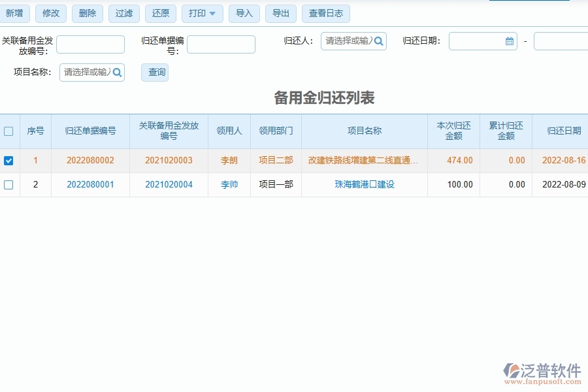Click the 关联备用金发放编号 input field
Image resolution: width=588 pixels, height=392 pixels.
[x=90, y=44]
